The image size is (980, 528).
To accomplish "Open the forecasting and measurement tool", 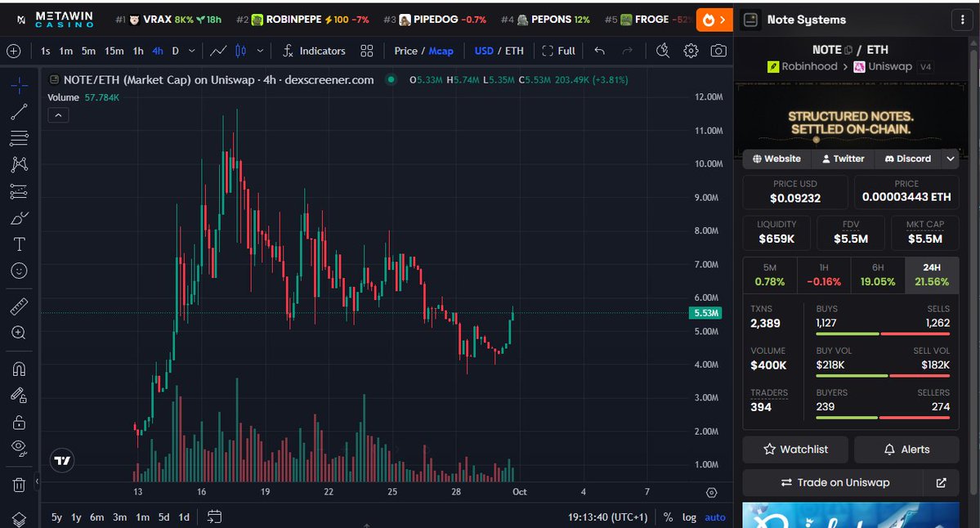I will [19, 191].
